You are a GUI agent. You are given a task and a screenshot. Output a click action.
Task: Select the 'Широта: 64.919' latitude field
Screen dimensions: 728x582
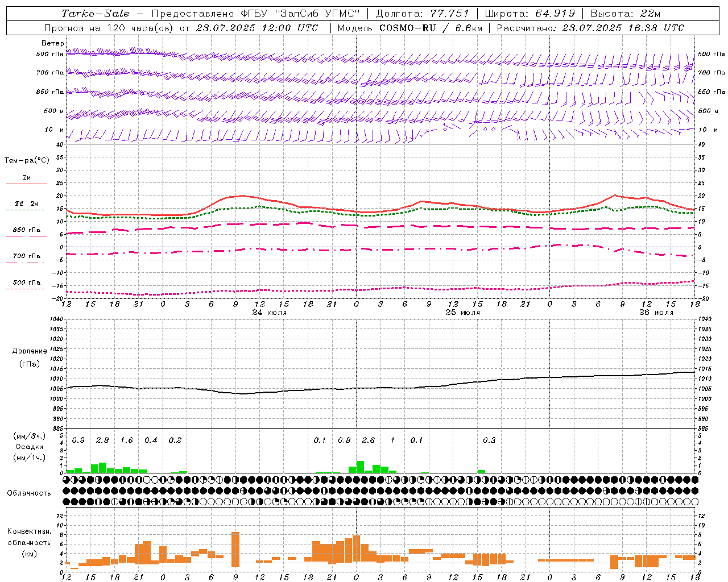point(530,14)
